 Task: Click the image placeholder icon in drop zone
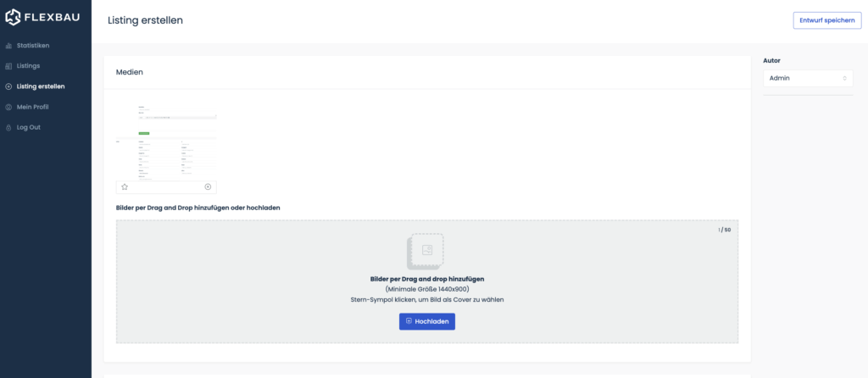[426, 251]
